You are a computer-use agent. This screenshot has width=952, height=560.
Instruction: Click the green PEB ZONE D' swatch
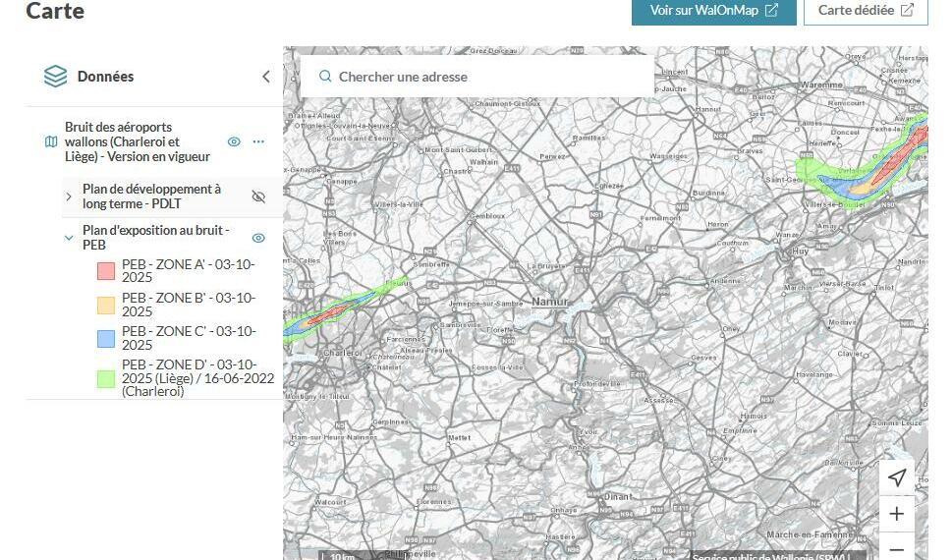tap(106, 378)
